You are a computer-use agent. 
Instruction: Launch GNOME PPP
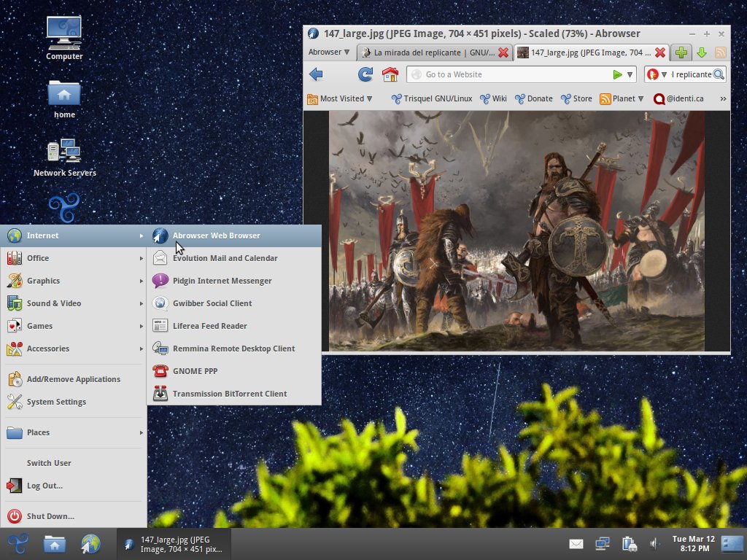(234, 371)
